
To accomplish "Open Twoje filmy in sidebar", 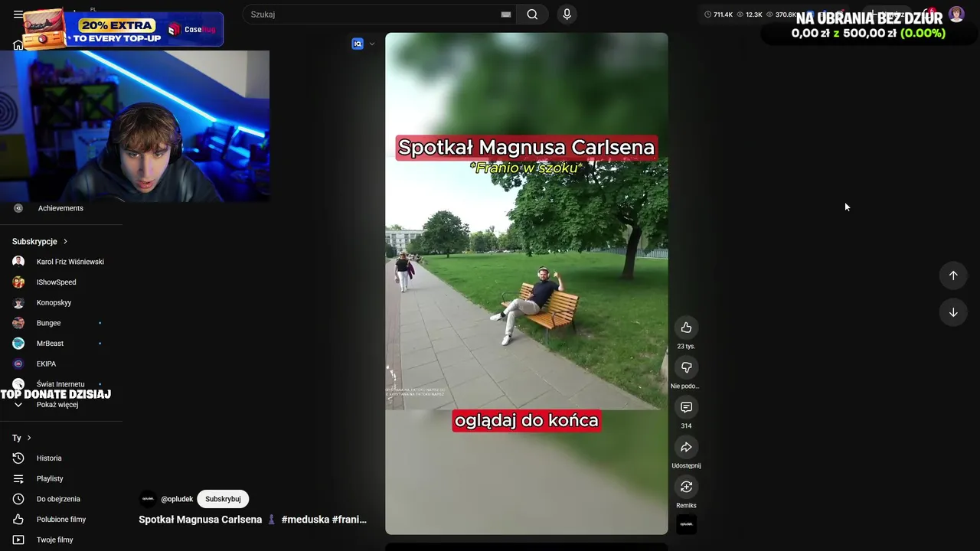I will (61, 540).
